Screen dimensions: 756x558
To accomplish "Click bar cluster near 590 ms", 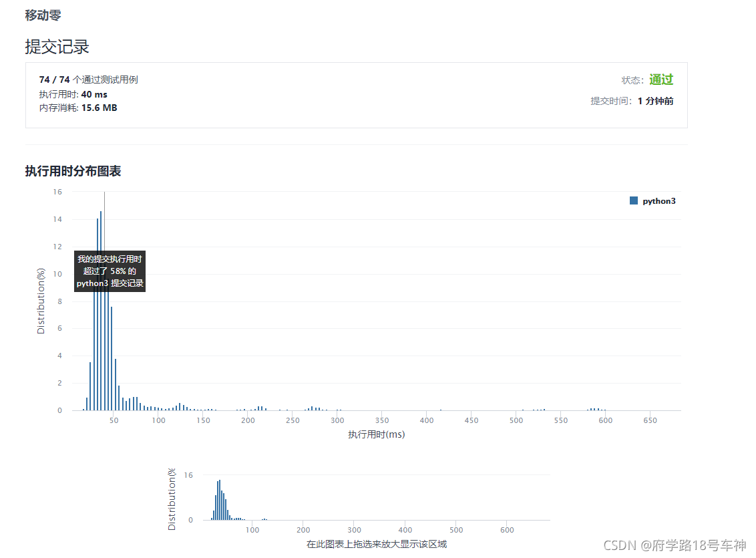I will coord(596,409).
